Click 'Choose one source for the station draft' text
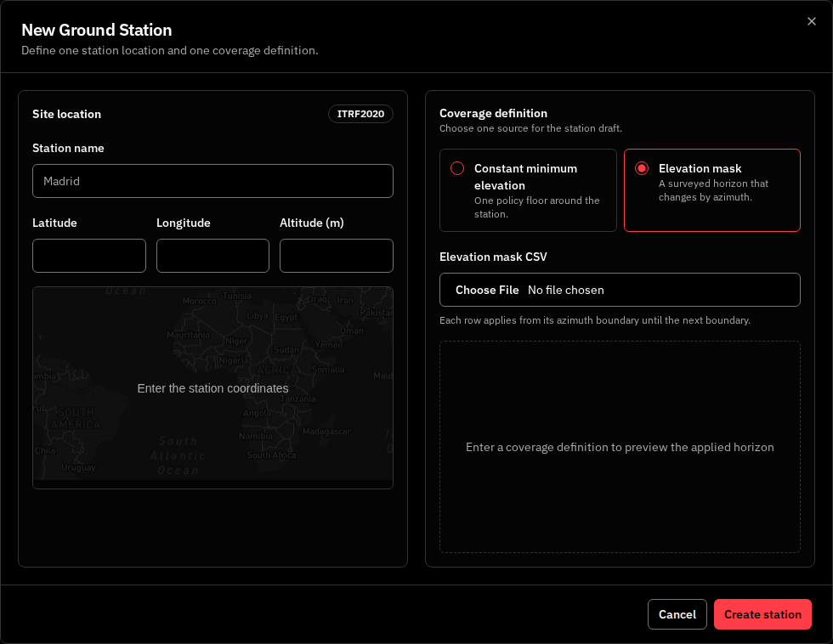Image resolution: width=833 pixels, height=644 pixels. point(530,128)
